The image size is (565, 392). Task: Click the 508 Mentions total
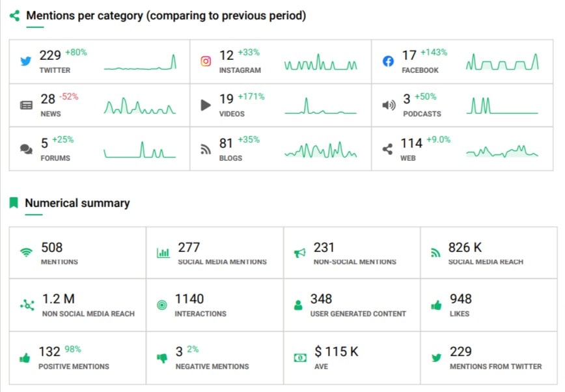click(x=52, y=247)
